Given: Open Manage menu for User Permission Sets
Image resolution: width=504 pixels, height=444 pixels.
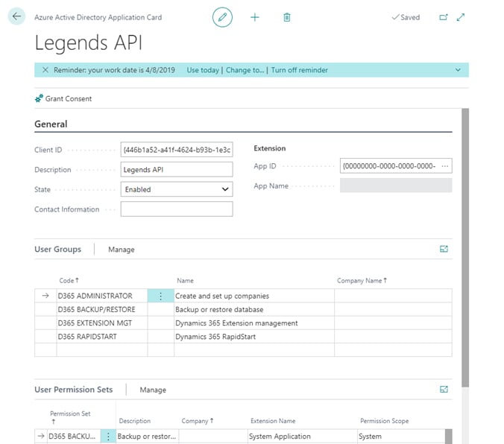Looking at the screenshot, I should coord(153,390).
